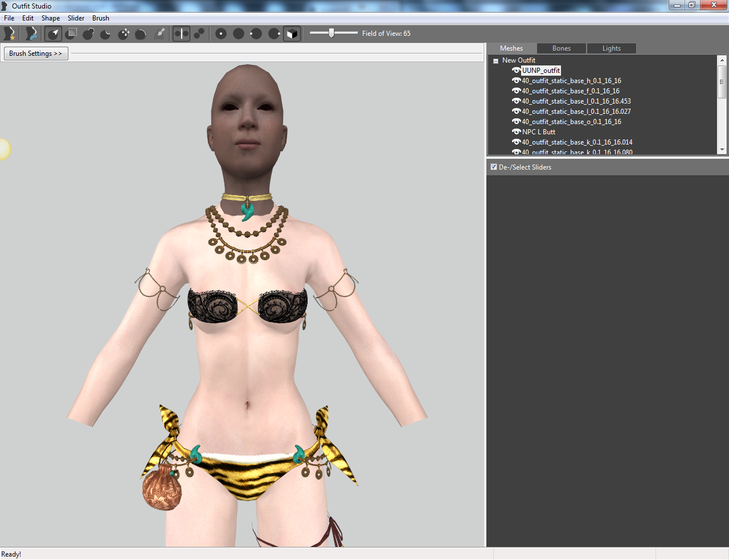729x560 pixels.
Task: Switch to the Bones tab
Action: pyautogui.click(x=562, y=48)
